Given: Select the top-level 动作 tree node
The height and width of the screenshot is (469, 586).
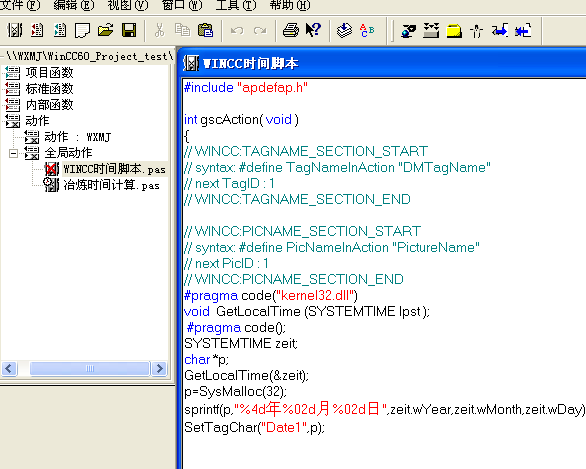Looking at the screenshot, I should pos(37,121).
